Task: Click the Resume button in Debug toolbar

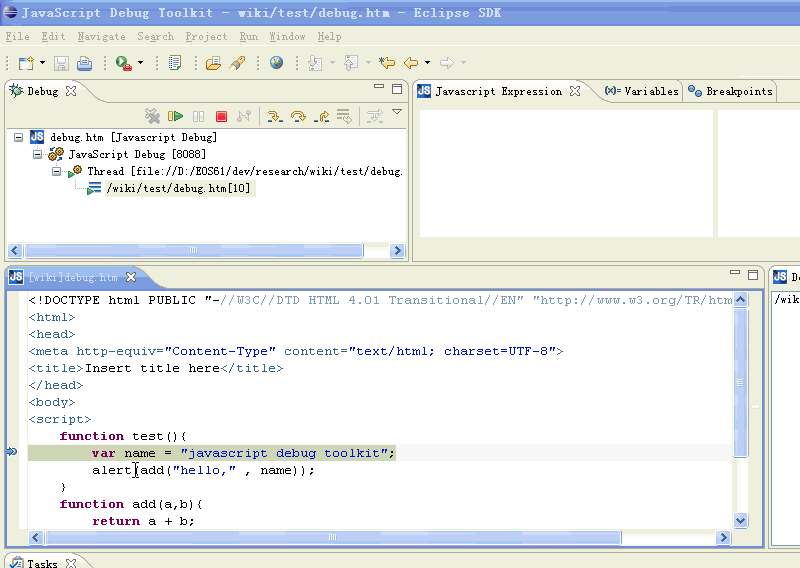Action: [176, 117]
